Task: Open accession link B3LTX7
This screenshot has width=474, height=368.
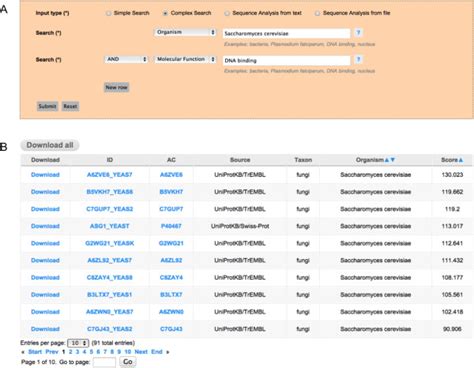Action: point(171,295)
